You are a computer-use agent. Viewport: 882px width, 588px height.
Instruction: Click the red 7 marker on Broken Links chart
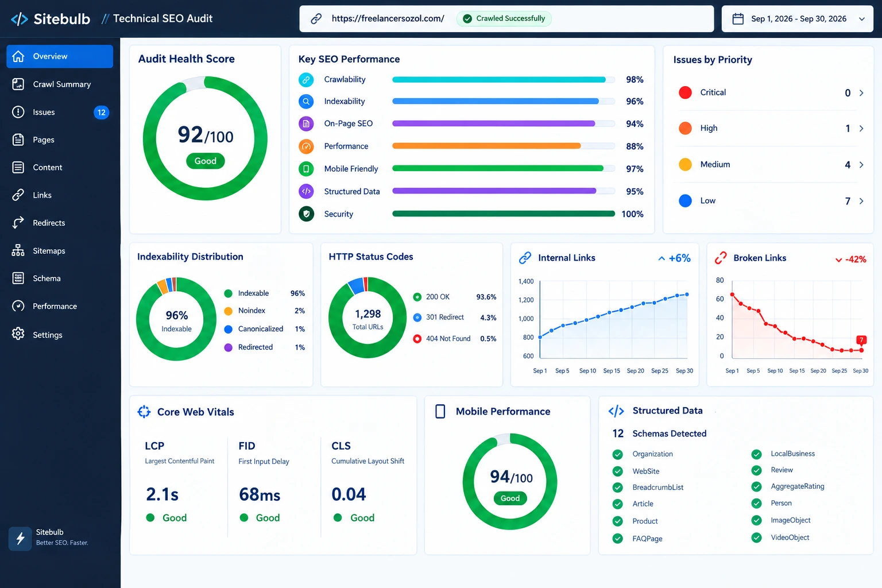861,341
